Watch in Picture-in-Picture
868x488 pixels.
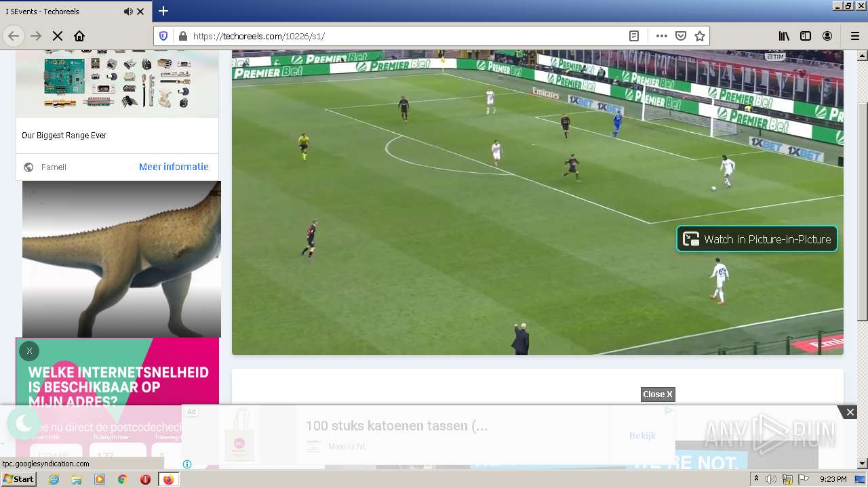757,239
